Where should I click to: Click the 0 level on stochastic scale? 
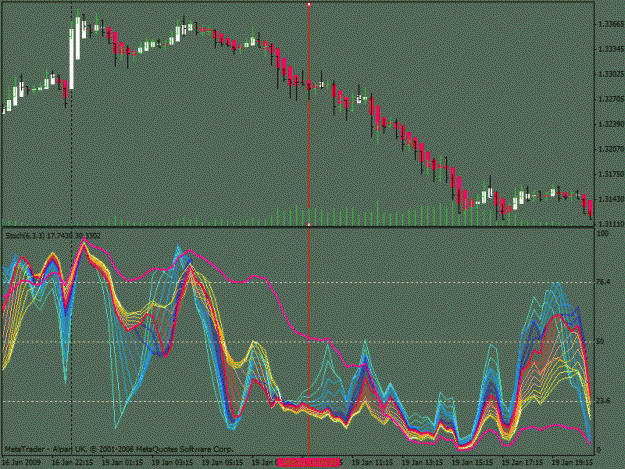(x=599, y=450)
